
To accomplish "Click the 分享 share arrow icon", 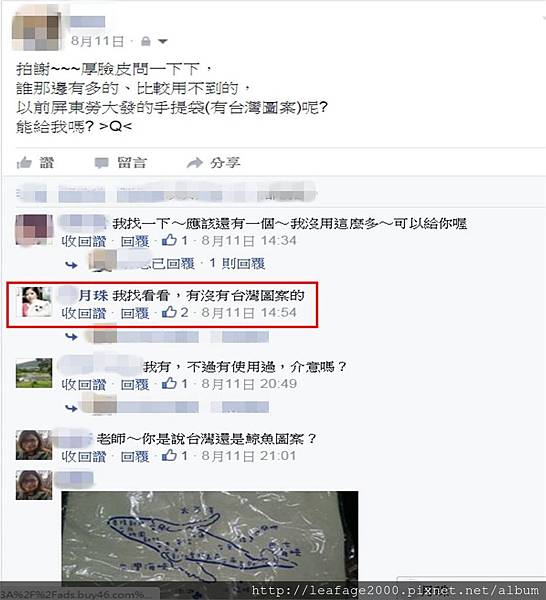I will [x=195, y=163].
